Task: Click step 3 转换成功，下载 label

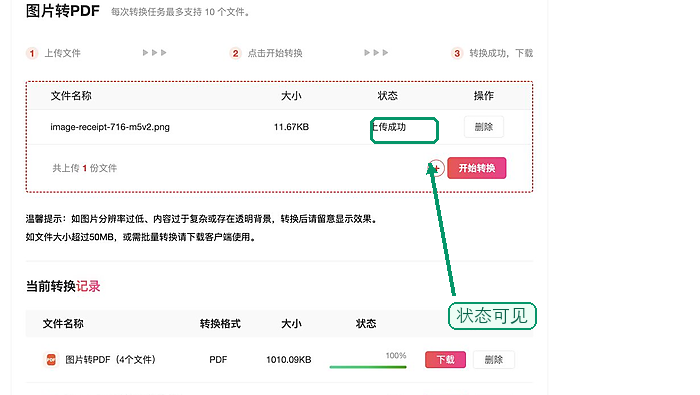Action: (x=501, y=53)
